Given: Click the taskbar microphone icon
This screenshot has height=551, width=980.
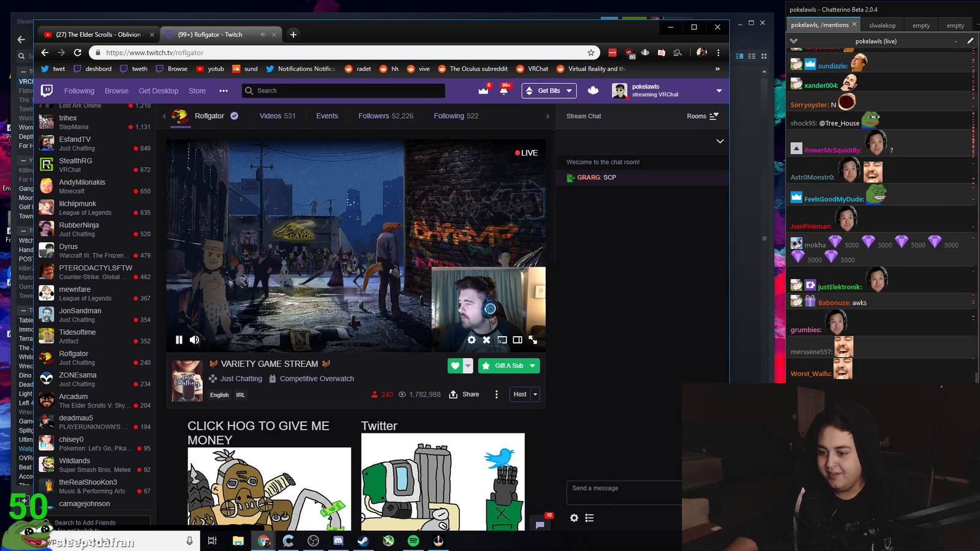Looking at the screenshot, I should point(189,541).
